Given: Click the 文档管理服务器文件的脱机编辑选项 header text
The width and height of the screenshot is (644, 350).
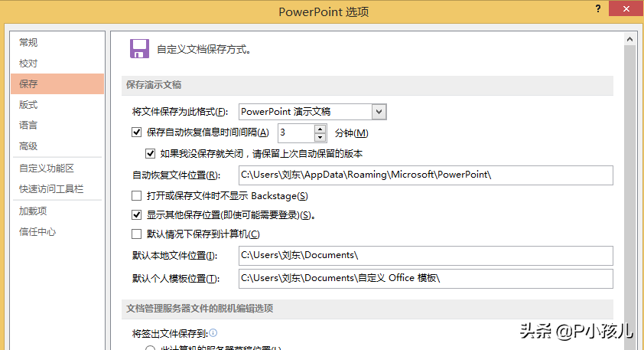Looking at the screenshot, I should (200, 309).
